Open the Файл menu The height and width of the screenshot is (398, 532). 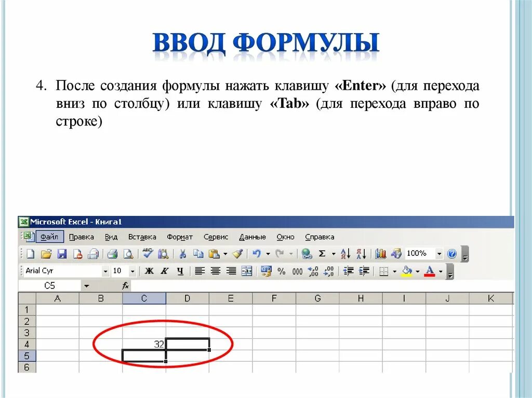click(49, 237)
